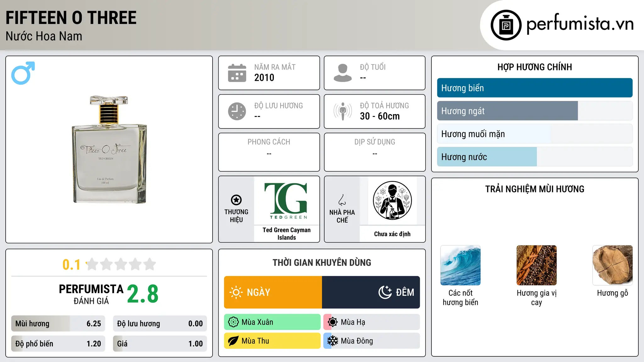Click the TRẢI NGHIỆM MÙI HƯƠNG heading
Screen dimensions: 644x362
(535, 189)
